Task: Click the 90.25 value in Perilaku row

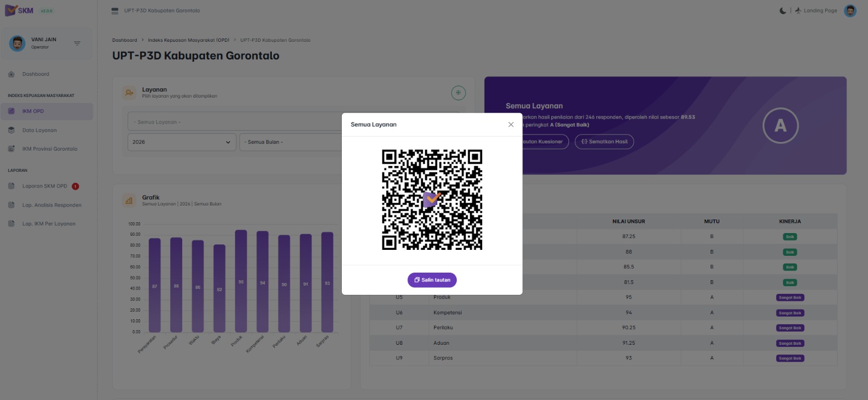Action: pyautogui.click(x=629, y=328)
